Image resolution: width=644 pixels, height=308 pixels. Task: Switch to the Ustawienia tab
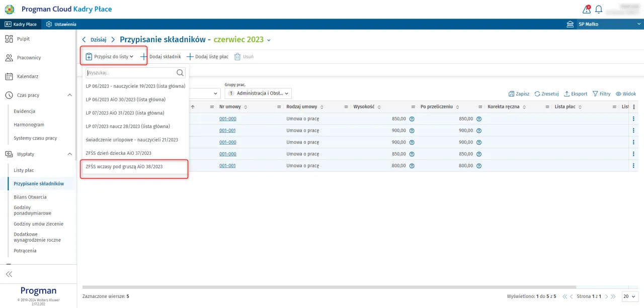point(61,24)
